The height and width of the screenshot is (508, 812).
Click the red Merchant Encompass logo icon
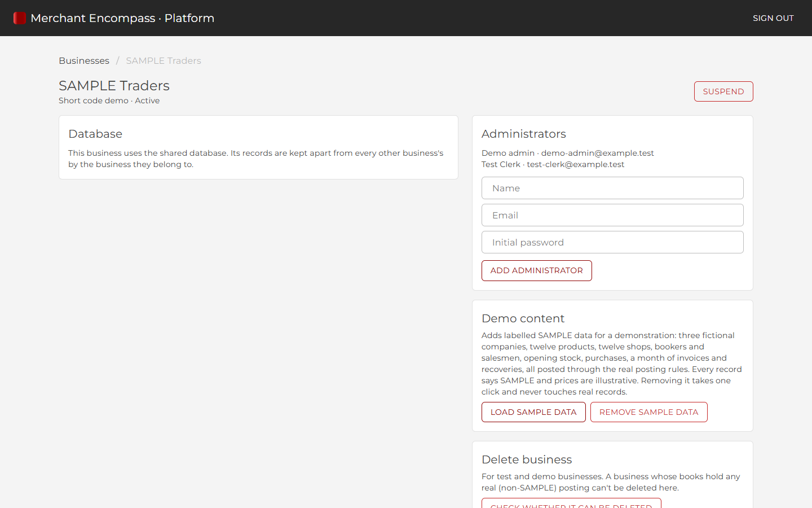pos(20,18)
